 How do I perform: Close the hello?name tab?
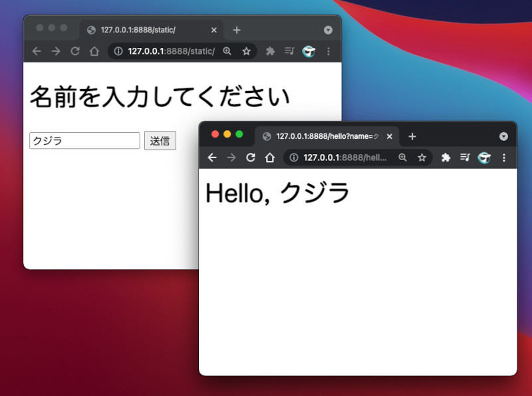coord(390,136)
